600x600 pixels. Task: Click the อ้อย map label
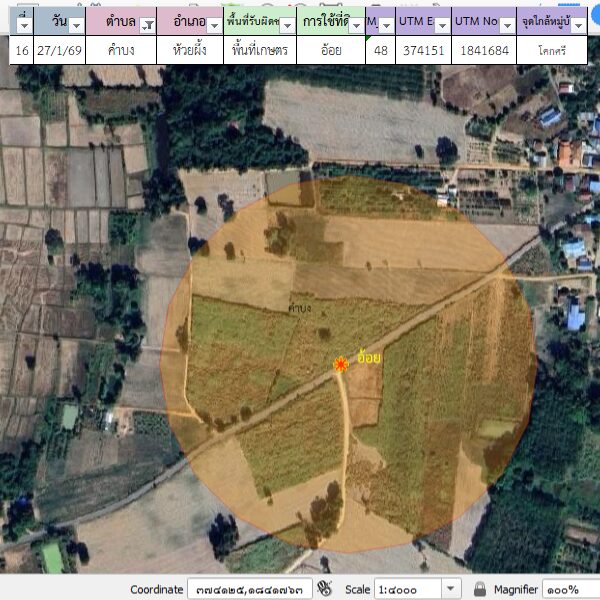[369, 358]
